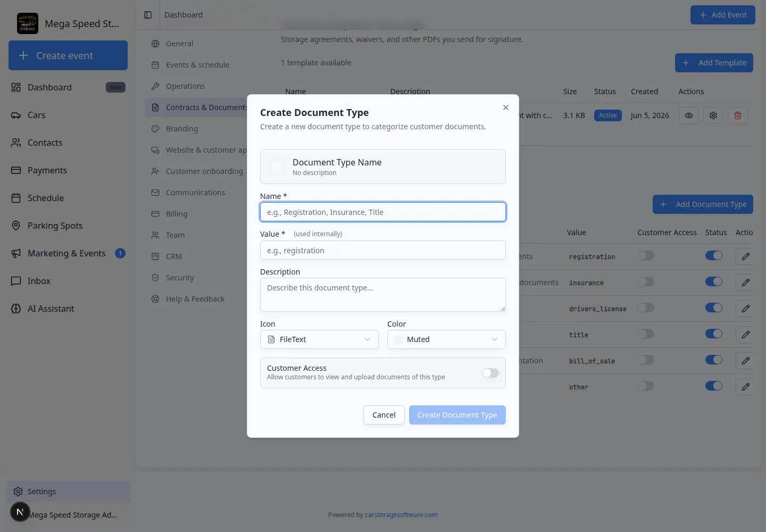Focus the Name input field
This screenshot has height=532, width=766.
click(x=383, y=212)
